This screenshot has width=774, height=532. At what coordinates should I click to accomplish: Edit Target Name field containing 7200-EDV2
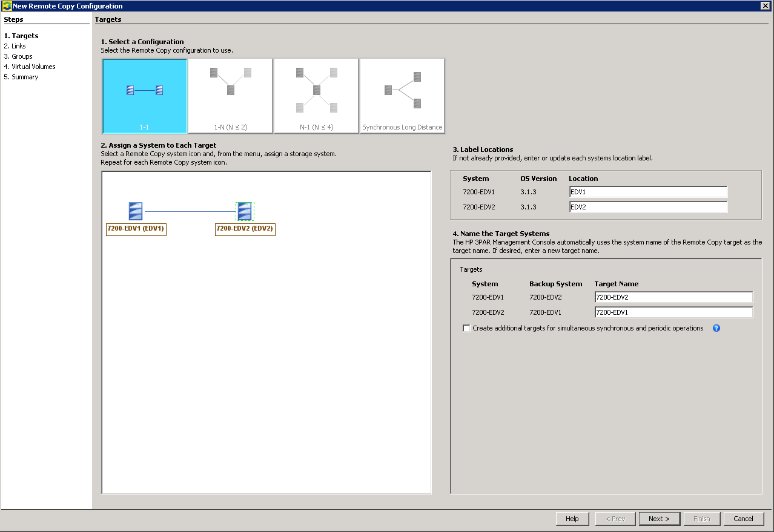point(673,297)
